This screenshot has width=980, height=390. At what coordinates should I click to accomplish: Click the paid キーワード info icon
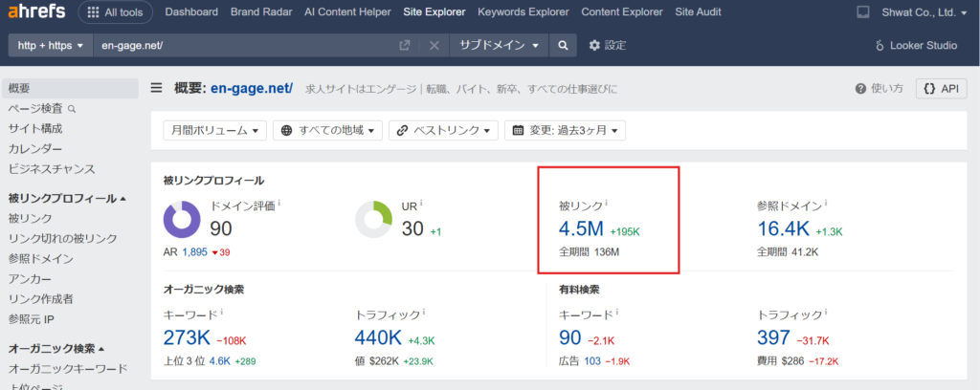[617, 312]
